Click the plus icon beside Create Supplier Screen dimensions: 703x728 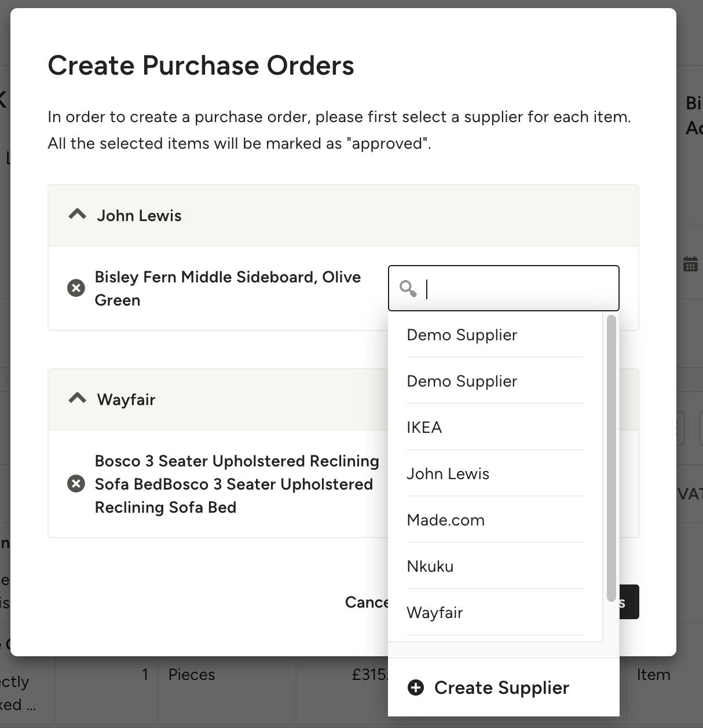(x=416, y=687)
